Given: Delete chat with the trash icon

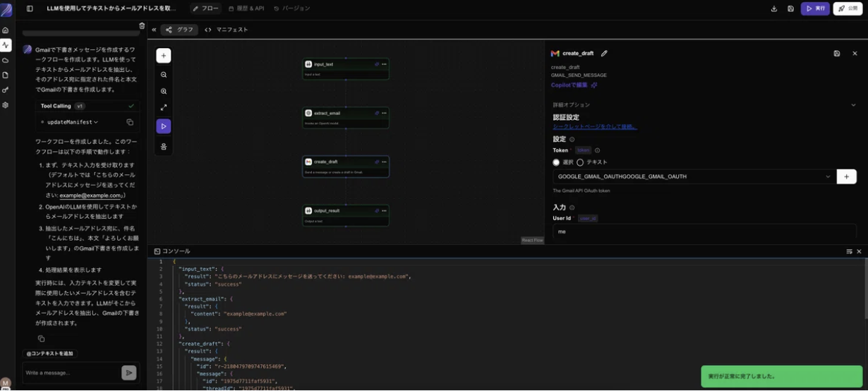Looking at the screenshot, I should [x=142, y=26].
